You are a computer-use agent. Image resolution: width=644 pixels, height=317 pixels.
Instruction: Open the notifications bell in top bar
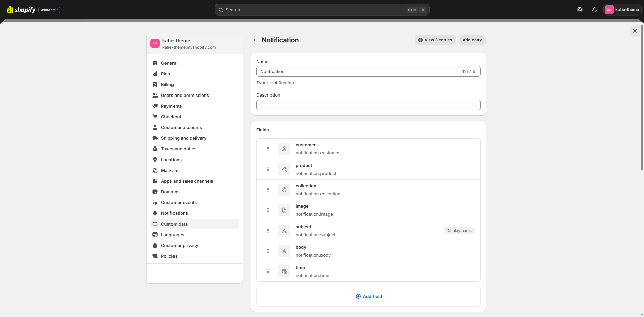point(594,10)
